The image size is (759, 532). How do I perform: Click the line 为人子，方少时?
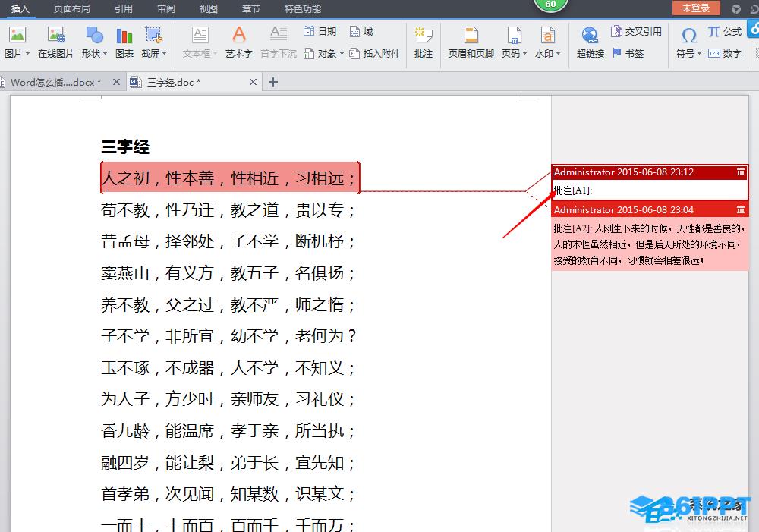[x=228, y=399]
